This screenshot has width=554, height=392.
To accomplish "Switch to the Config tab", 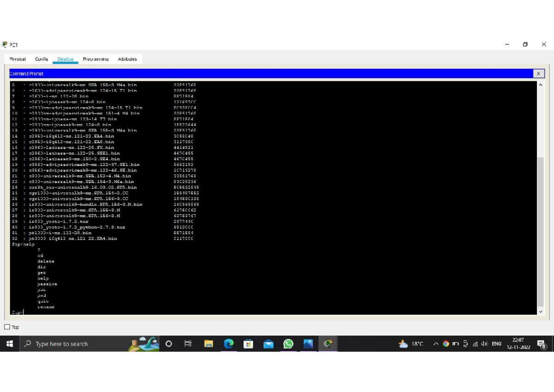I will (x=41, y=59).
